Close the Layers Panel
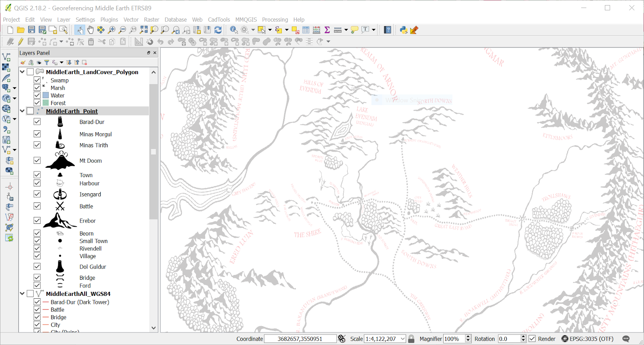 (155, 53)
